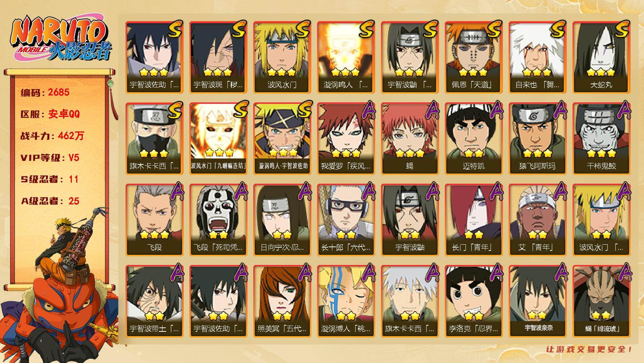Click the A badge on 干柿鬼鲛 card

624,110
